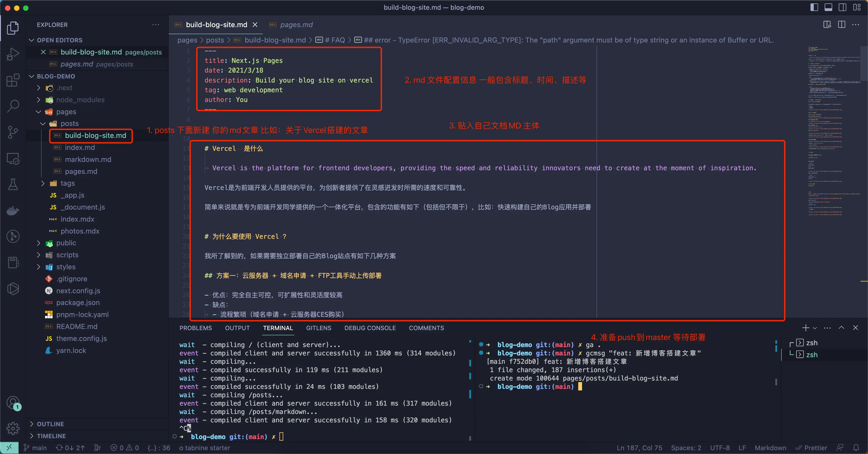Open the Extensions view icon
The image size is (868, 454).
[13, 80]
